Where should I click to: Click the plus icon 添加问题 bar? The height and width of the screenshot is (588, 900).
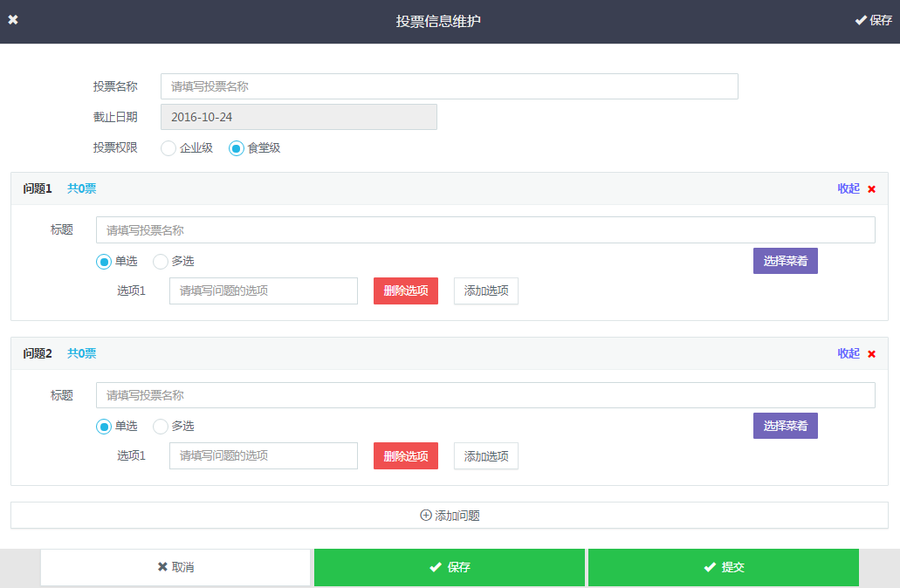450,516
